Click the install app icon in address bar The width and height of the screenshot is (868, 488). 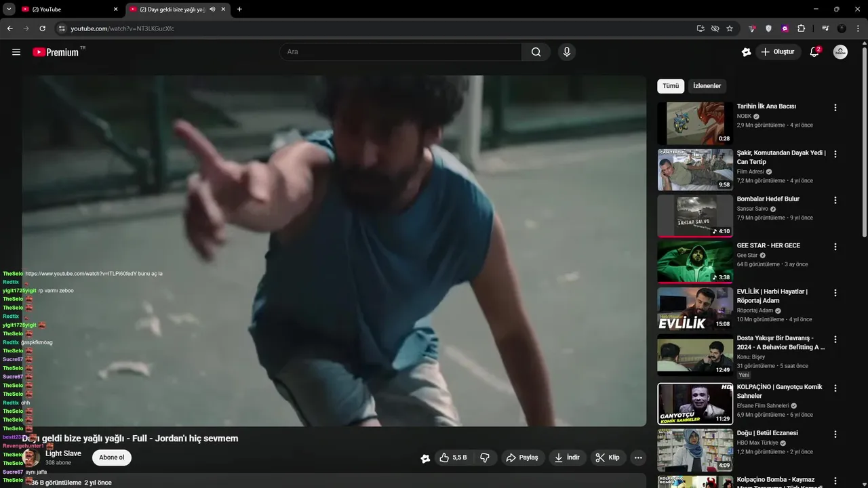pos(701,28)
